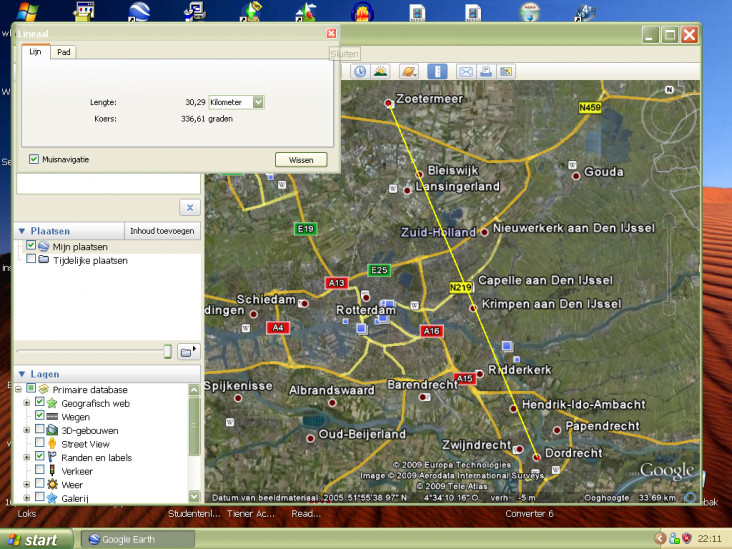Viewport: 732px width, 549px height.
Task: Toggle the sunlight icon in toolbar
Action: (381, 71)
